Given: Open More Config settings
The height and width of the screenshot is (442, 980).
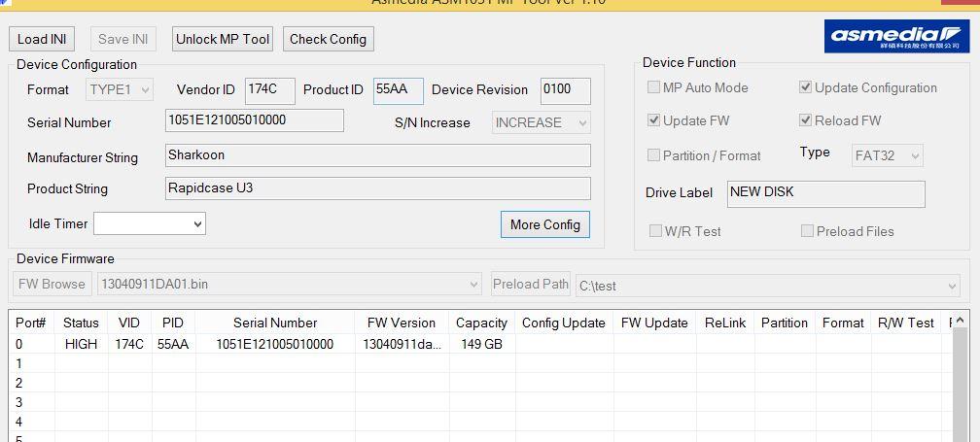Looking at the screenshot, I should click(x=545, y=224).
